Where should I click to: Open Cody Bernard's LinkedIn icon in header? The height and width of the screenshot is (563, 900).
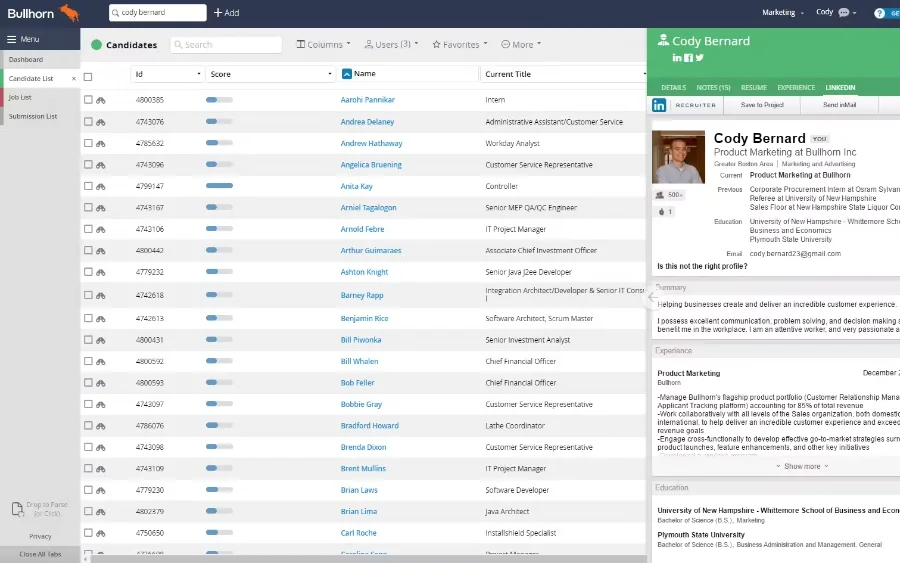(x=677, y=57)
